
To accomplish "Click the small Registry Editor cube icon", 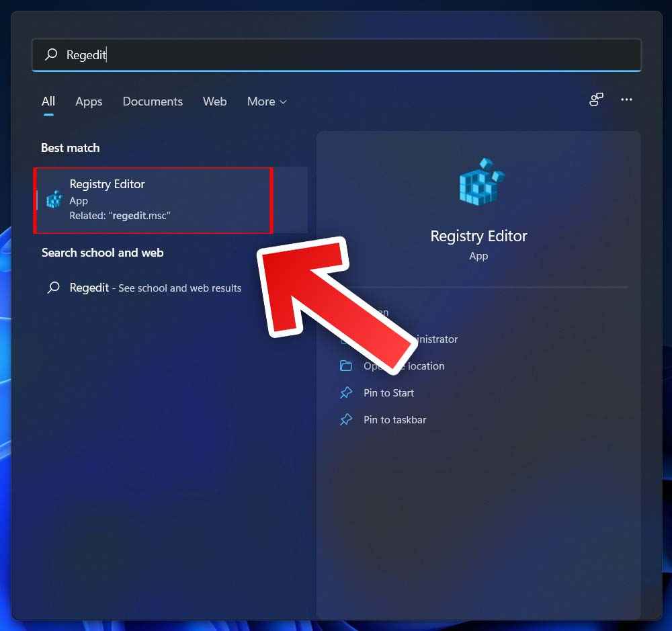I will click(x=54, y=200).
